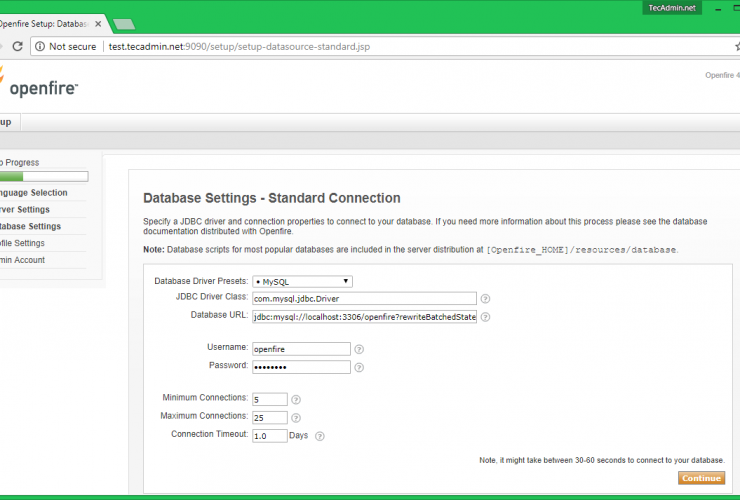The width and height of the screenshot is (740, 500).
Task: Open a new browser tab
Action: [124, 23]
